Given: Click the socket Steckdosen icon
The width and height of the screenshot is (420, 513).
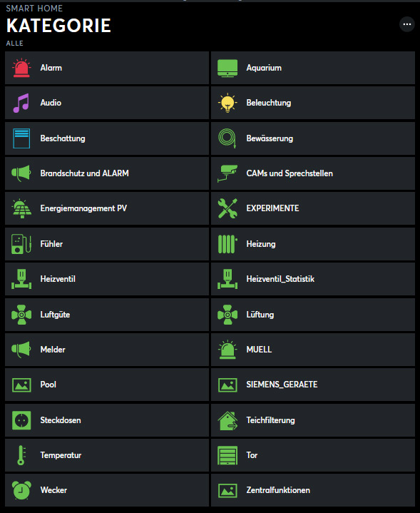Looking at the screenshot, I should pyautogui.click(x=21, y=420).
